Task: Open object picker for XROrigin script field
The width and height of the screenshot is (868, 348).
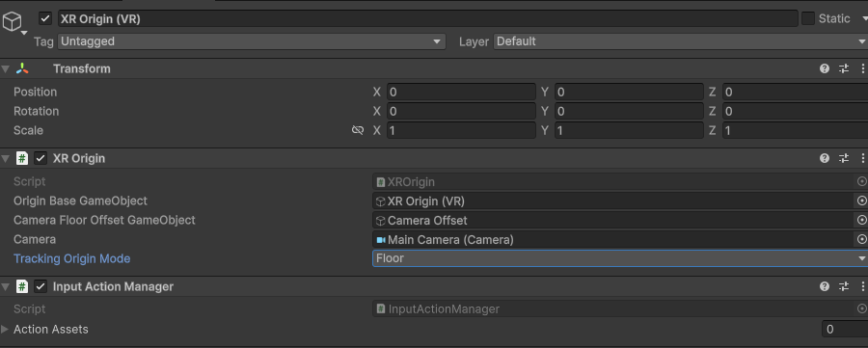Action: tap(861, 181)
